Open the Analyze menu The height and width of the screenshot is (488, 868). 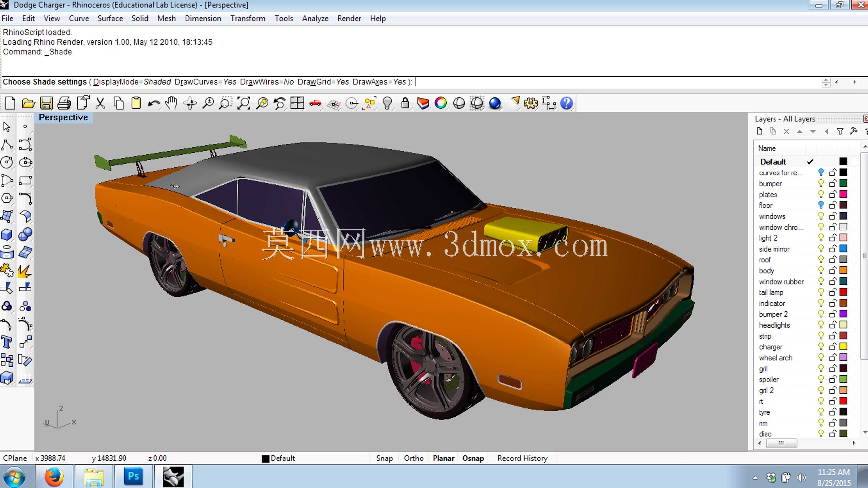point(315,19)
